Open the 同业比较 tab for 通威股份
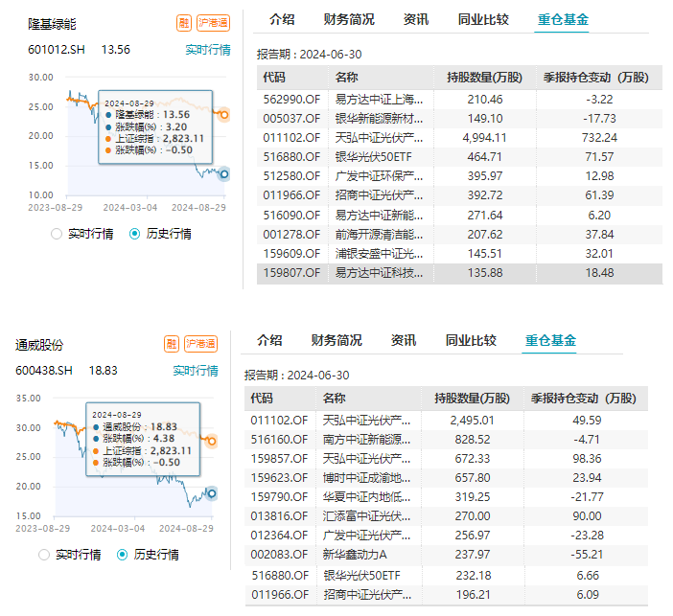 click(471, 340)
